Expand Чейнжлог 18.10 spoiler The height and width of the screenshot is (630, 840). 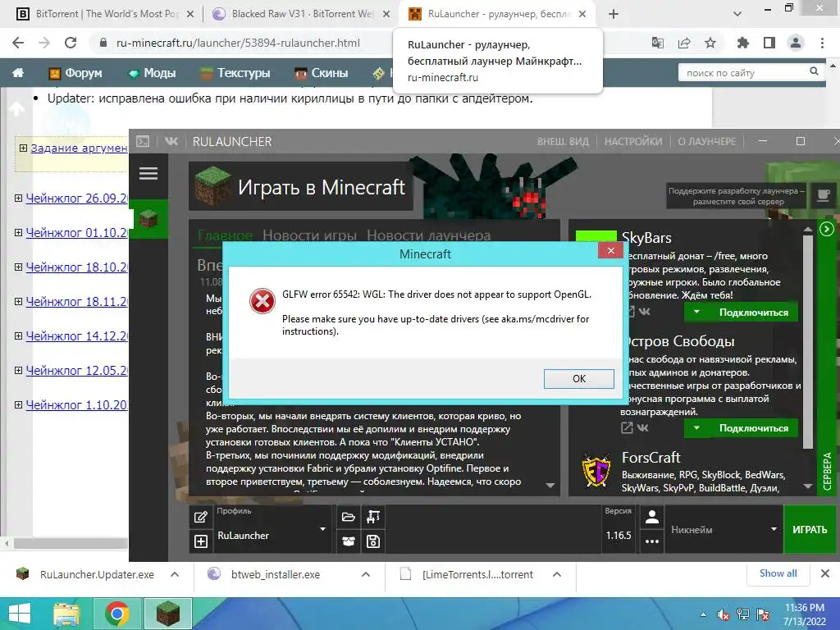tap(18, 267)
